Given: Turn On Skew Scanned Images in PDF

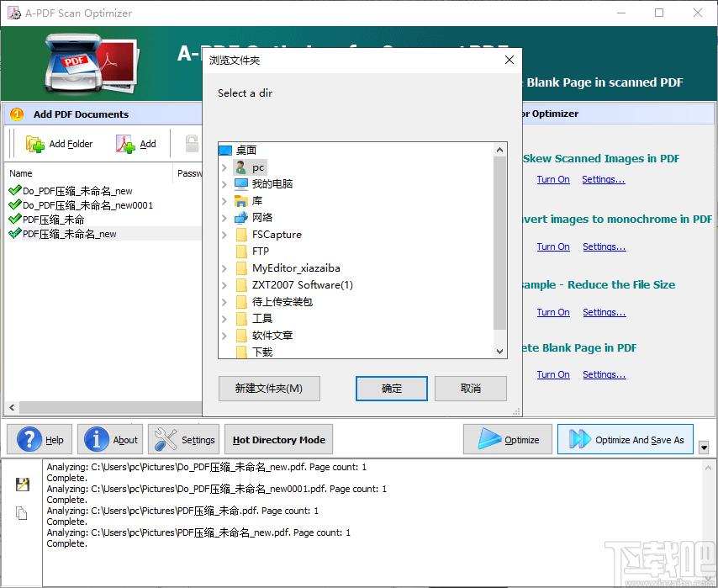Looking at the screenshot, I should 552,179.
